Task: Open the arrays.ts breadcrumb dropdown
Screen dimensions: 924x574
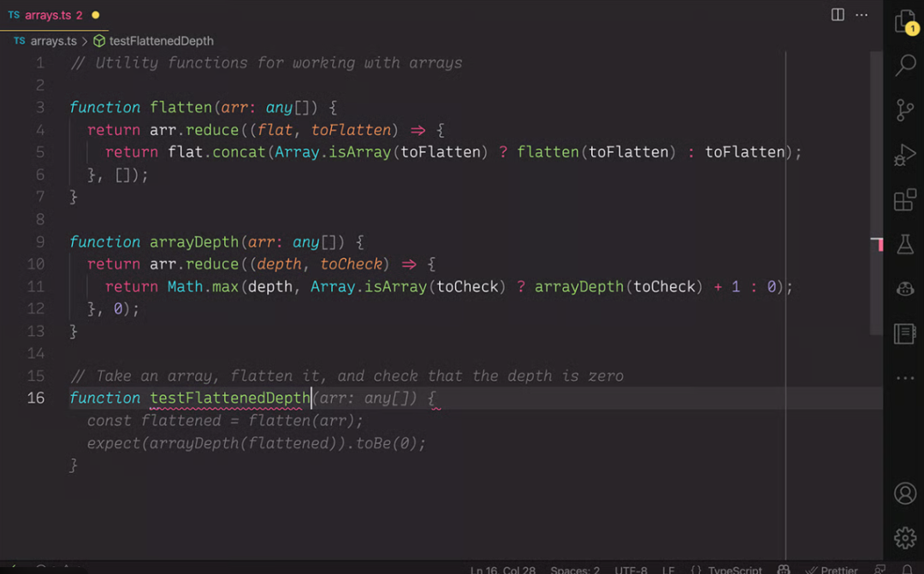Action: click(53, 41)
